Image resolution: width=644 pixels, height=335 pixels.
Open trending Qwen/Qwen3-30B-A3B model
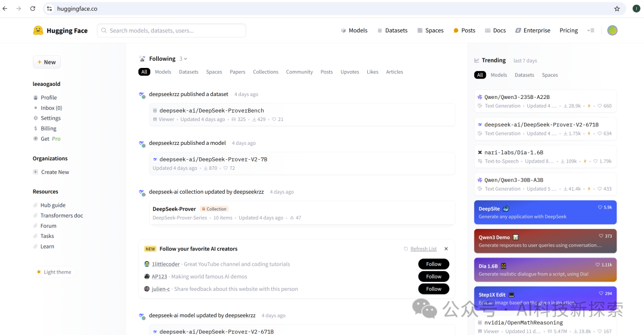coord(545,184)
